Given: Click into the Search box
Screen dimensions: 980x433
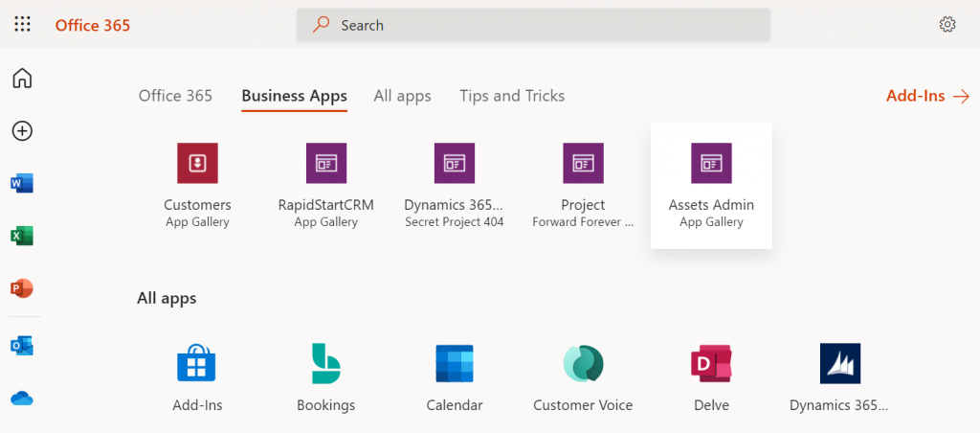Looking at the screenshot, I should point(533,25).
